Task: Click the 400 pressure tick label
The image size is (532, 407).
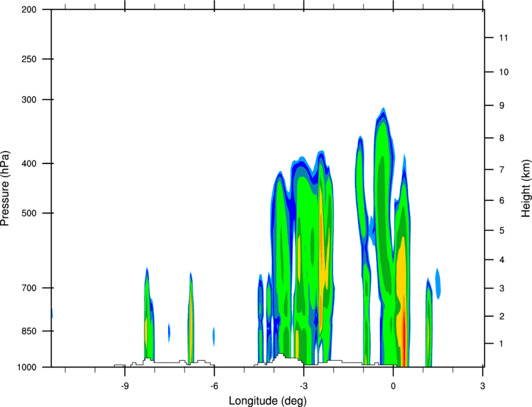Action: (x=29, y=163)
